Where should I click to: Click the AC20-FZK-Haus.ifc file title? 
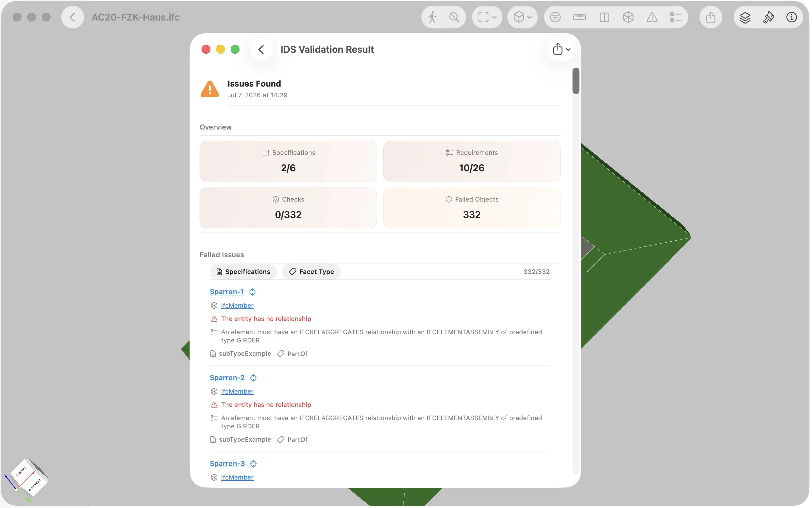pos(136,17)
